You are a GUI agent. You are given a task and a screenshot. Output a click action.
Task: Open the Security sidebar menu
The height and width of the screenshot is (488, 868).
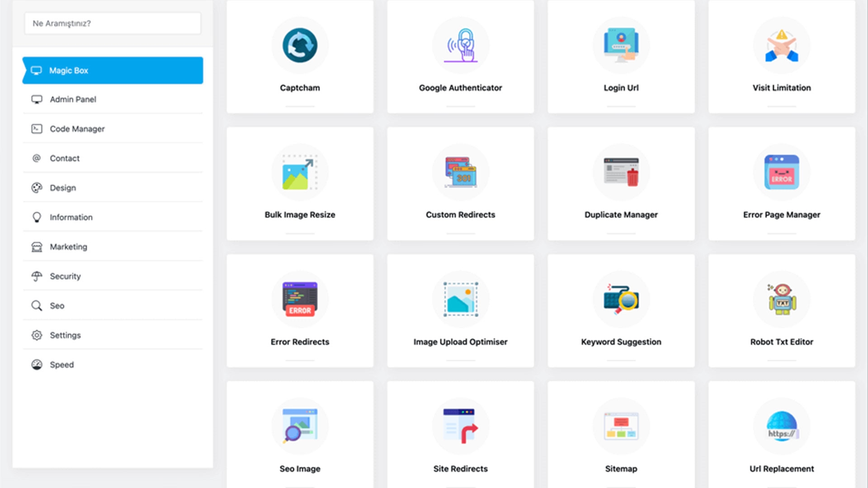click(x=66, y=276)
